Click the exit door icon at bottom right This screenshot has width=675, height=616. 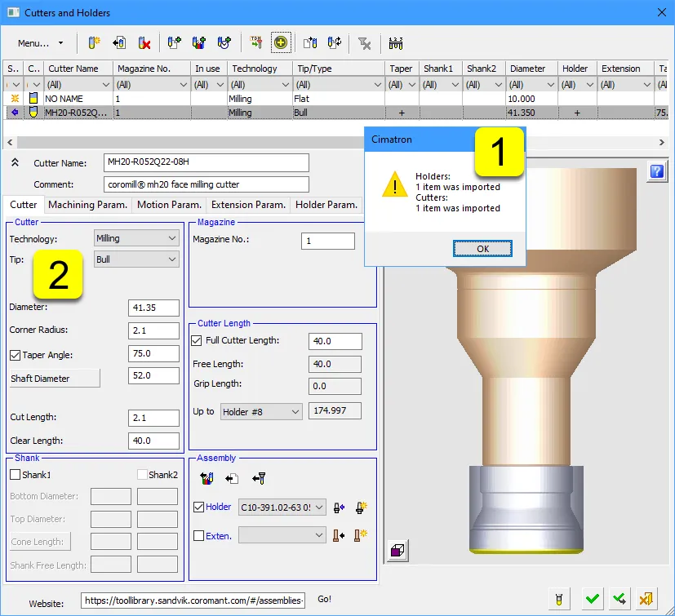pos(646,600)
